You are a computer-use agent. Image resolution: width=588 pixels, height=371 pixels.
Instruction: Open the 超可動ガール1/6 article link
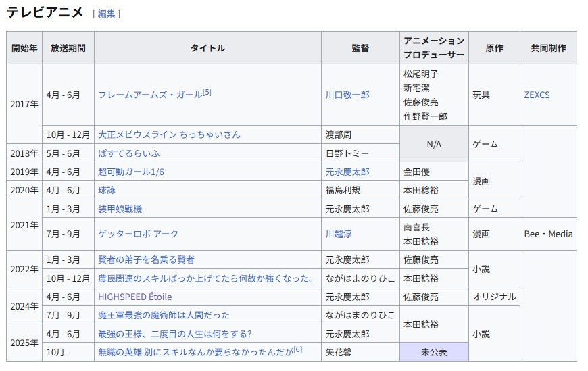131,172
